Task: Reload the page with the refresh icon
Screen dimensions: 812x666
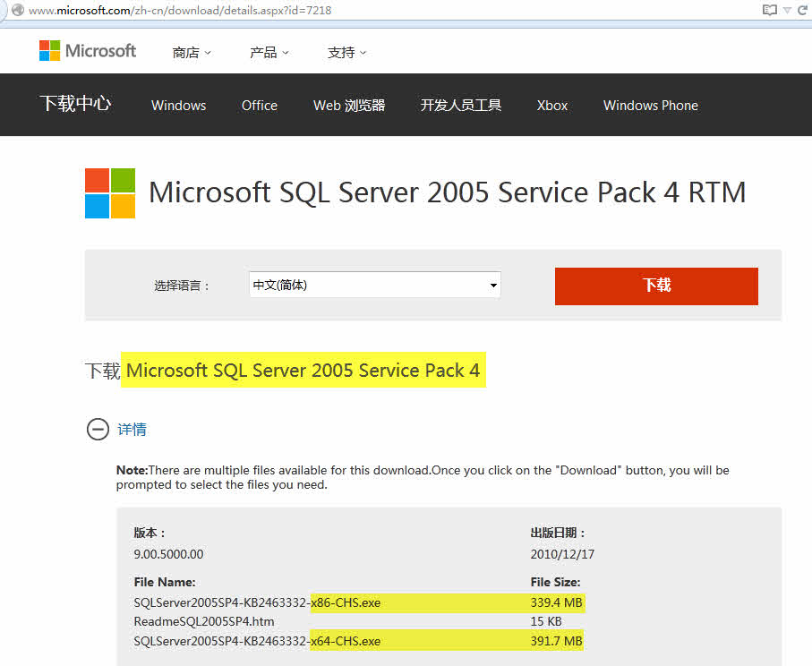Action: tap(804, 10)
